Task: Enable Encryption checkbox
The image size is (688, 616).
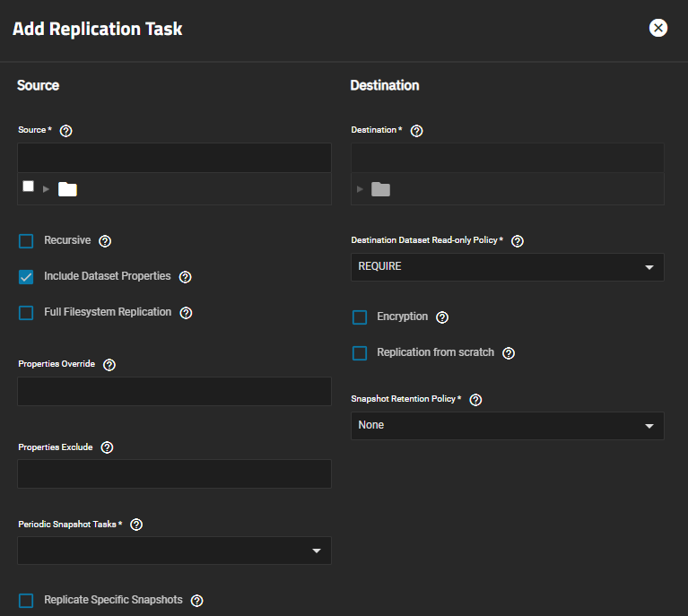Action: point(360,317)
